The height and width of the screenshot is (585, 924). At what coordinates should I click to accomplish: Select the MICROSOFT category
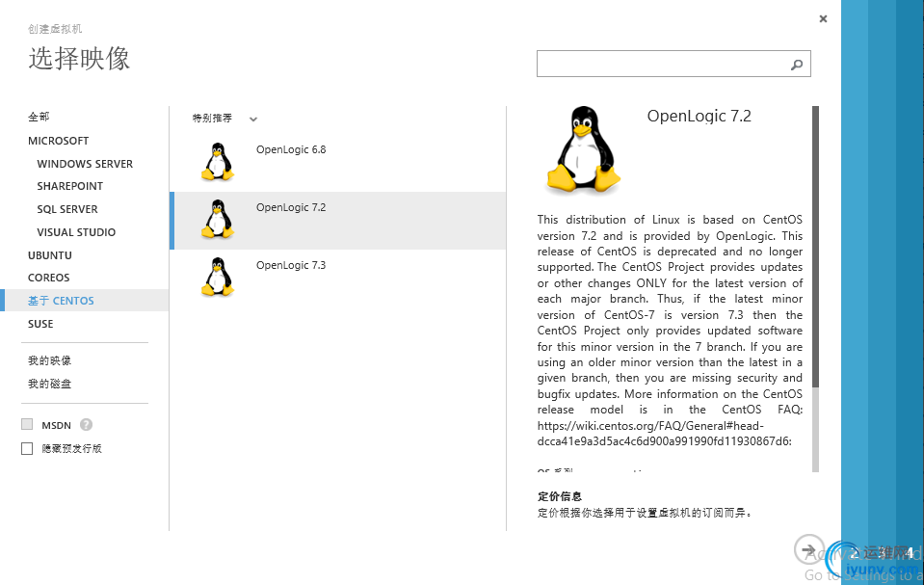click(59, 141)
